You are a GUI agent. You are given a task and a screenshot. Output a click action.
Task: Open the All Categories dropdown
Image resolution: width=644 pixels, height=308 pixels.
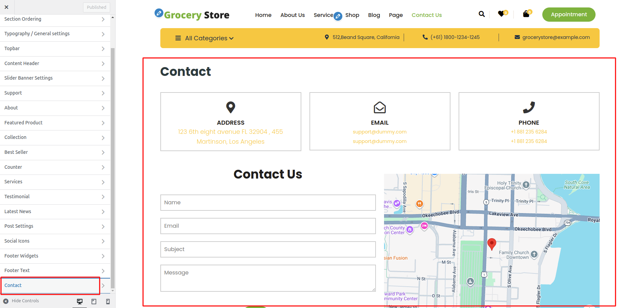(x=209, y=38)
